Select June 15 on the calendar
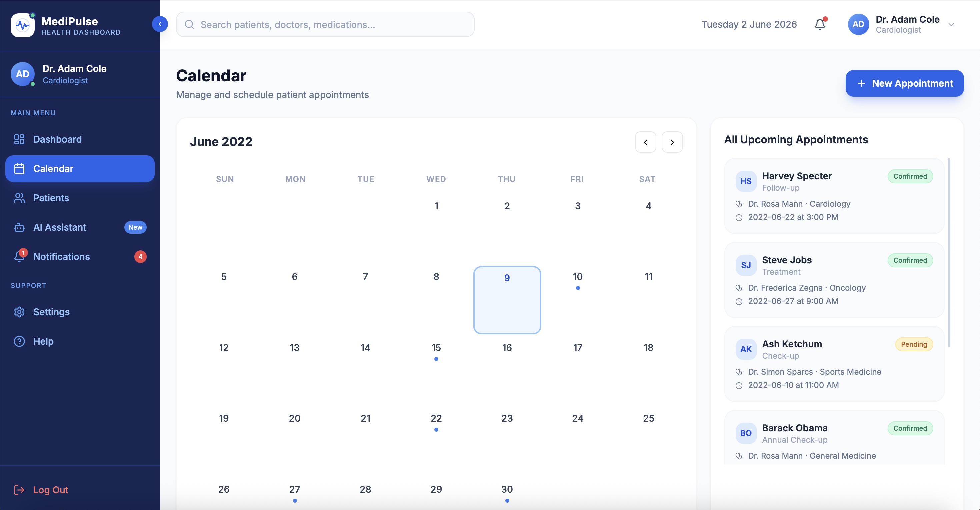Viewport: 980px width, 510px height. point(436,371)
